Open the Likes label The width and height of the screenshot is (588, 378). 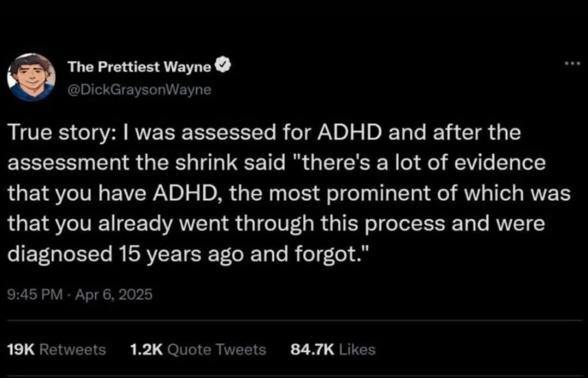click(357, 349)
